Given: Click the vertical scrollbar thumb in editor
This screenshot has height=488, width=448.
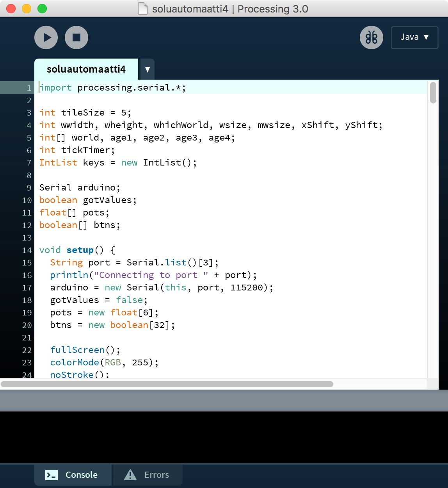Looking at the screenshot, I should click(x=433, y=93).
